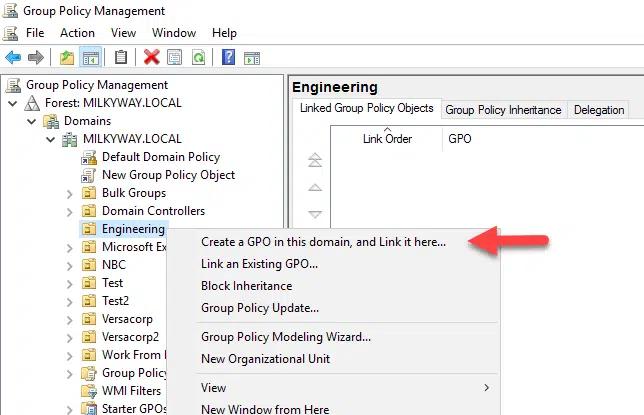This screenshot has height=415, width=644.
Task: Expand the Microsoft Exchange OU node
Action: 70,248
